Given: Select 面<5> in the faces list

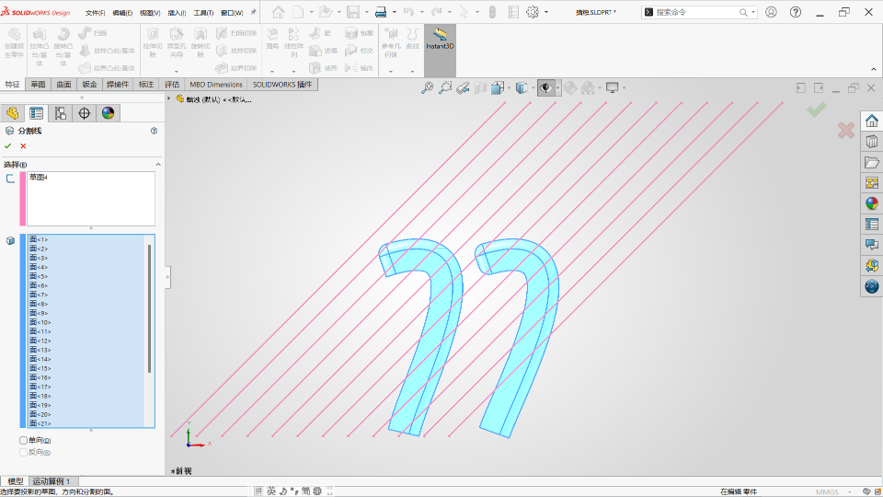Looking at the screenshot, I should tap(39, 276).
